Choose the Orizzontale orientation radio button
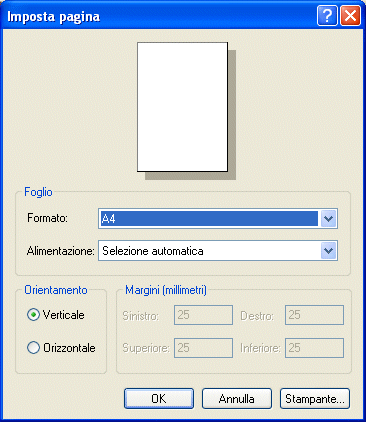The width and height of the screenshot is (366, 422). (x=33, y=348)
